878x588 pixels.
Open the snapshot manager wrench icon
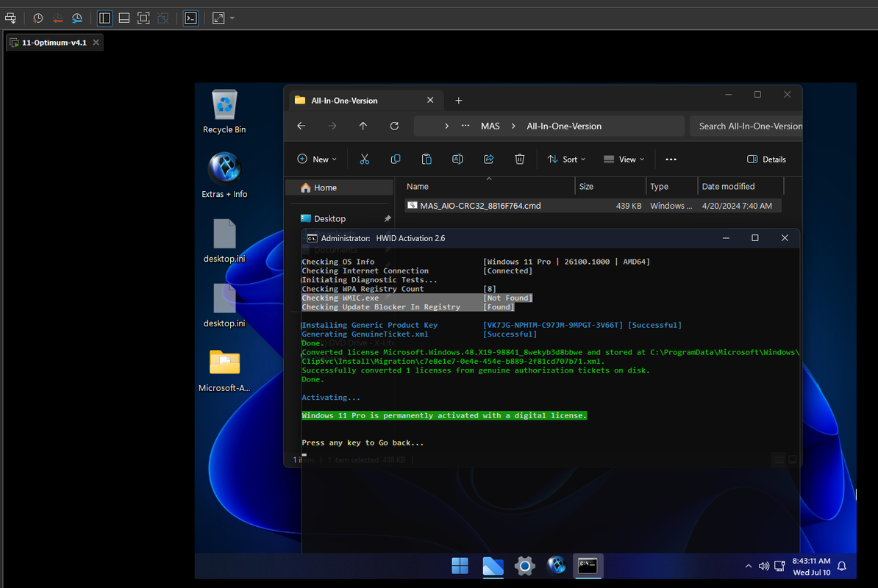click(77, 18)
